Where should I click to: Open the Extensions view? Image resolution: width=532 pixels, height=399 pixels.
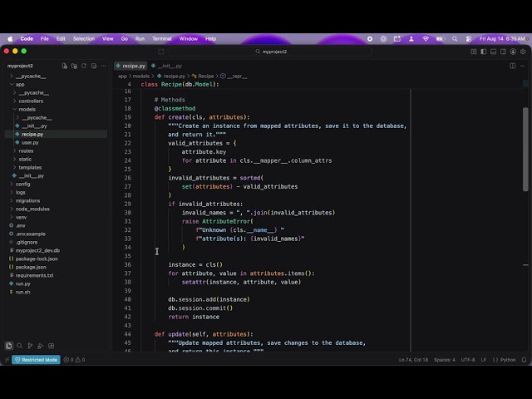pos(52,346)
